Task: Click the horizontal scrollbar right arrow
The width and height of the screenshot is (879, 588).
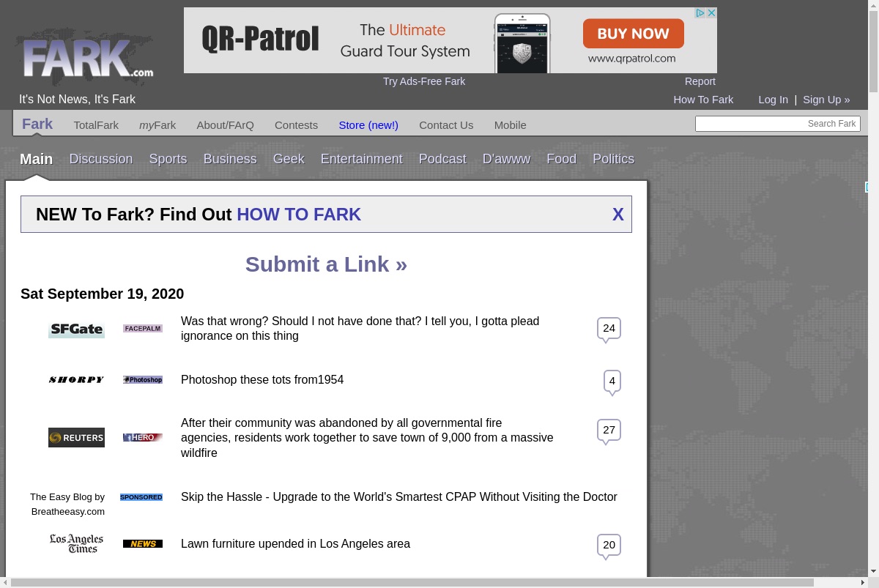Action: click(863, 583)
